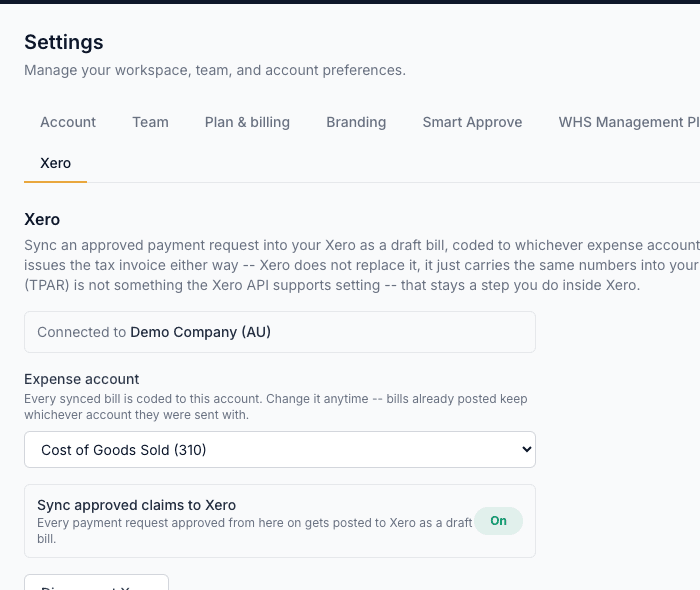Image resolution: width=700 pixels, height=590 pixels.
Task: Click the Connected to Demo Company box
Action: click(280, 332)
